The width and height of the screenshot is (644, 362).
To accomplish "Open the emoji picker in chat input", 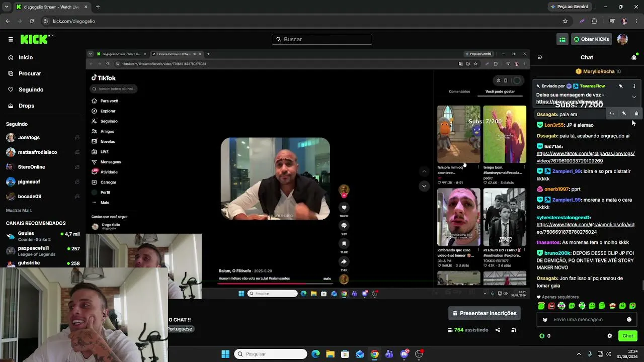I will 629,319.
